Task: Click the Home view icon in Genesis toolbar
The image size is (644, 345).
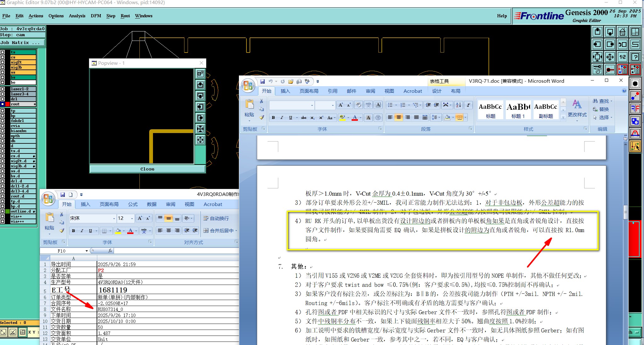Action: tap(622, 32)
